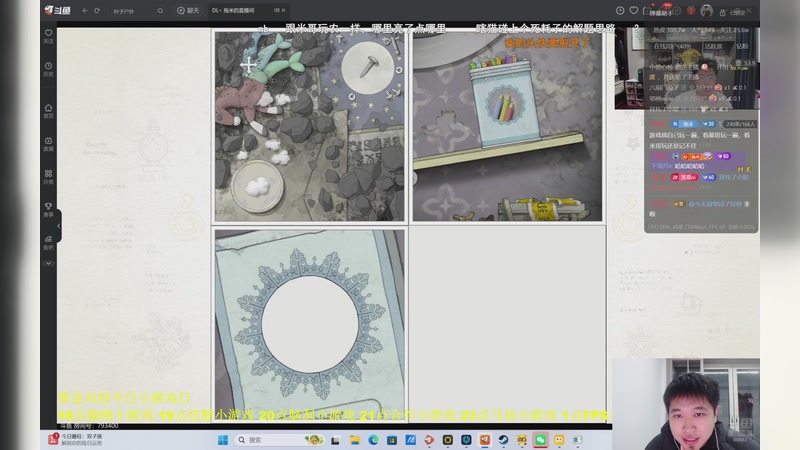Image resolution: width=800 pixels, height=450 pixels.
Task: Click the Douyu logo in the title bar
Action: tap(58, 10)
